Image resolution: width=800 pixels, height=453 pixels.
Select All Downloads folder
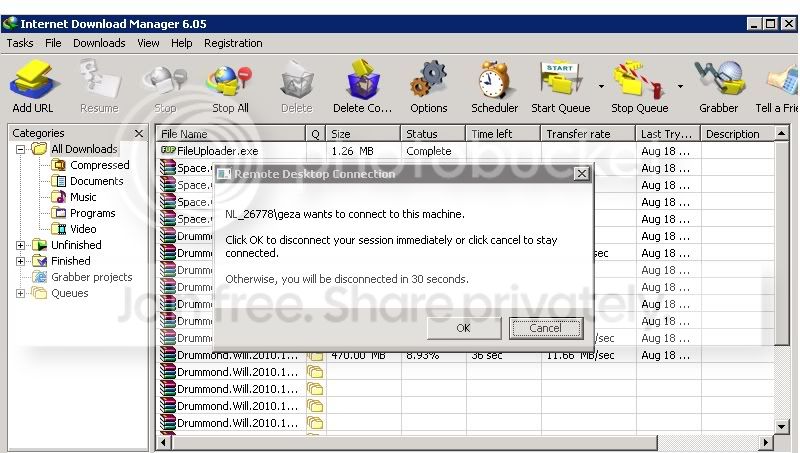pos(84,149)
